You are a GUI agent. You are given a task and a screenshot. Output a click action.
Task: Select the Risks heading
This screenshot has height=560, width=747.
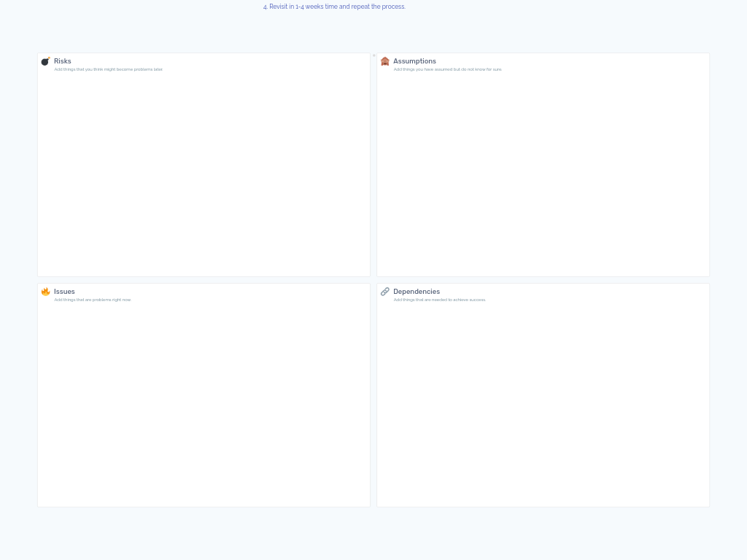[x=63, y=61]
